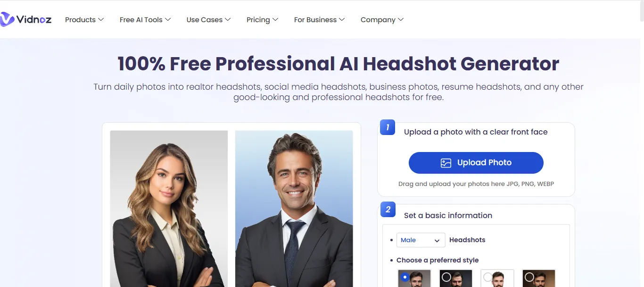Select the second dark-background style option
Screen dimensions: 644x287
click(456, 278)
